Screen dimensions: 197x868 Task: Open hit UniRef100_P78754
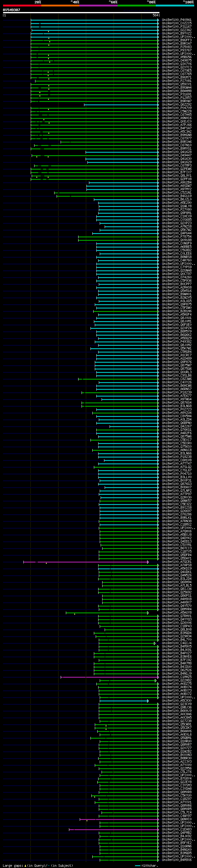pyautogui.click(x=176, y=236)
